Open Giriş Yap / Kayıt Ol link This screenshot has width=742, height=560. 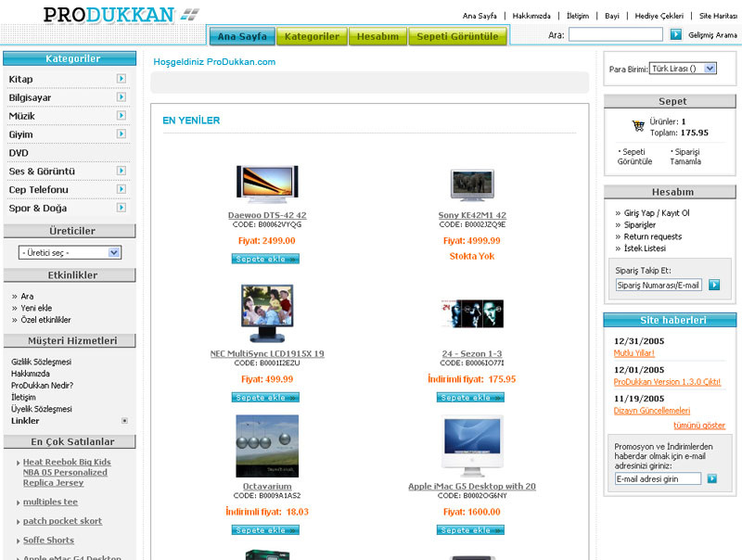coord(657,213)
